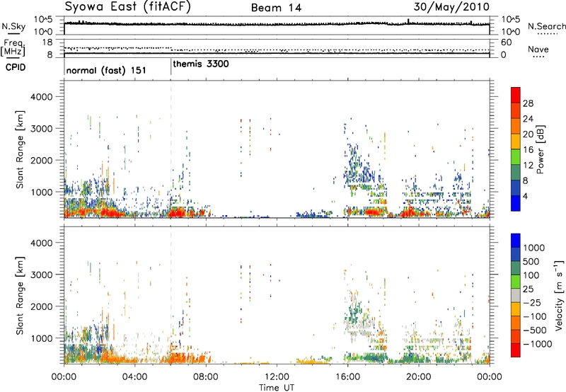
Task: Click the 'Nave' legend label
Action: 538,50
